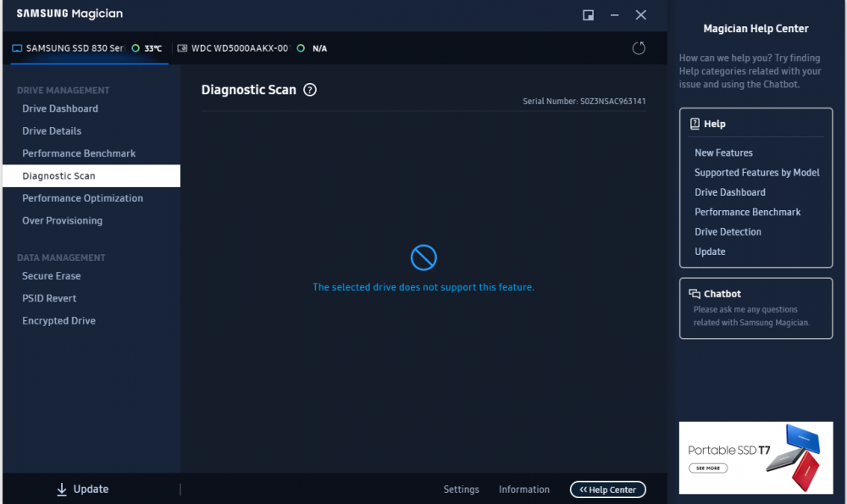The width and height of the screenshot is (847, 504).
Task: Click the Update button at bottom
Action: coord(83,490)
